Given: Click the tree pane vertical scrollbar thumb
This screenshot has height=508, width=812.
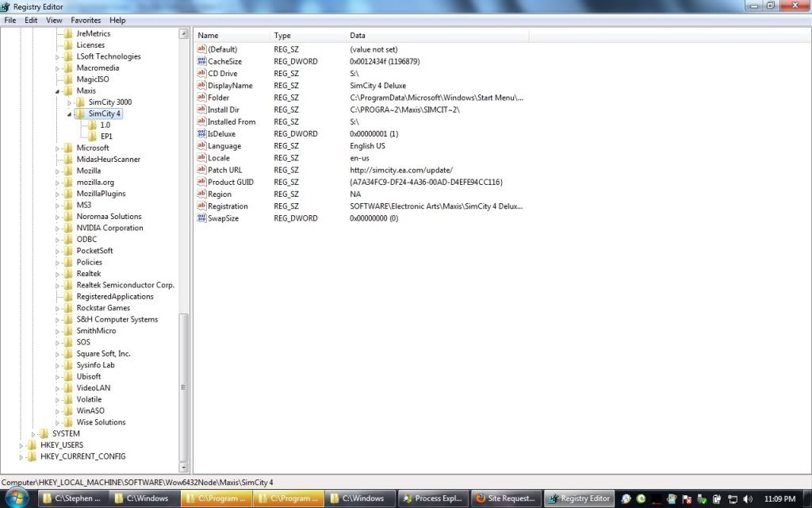Looking at the screenshot, I should coord(183,387).
